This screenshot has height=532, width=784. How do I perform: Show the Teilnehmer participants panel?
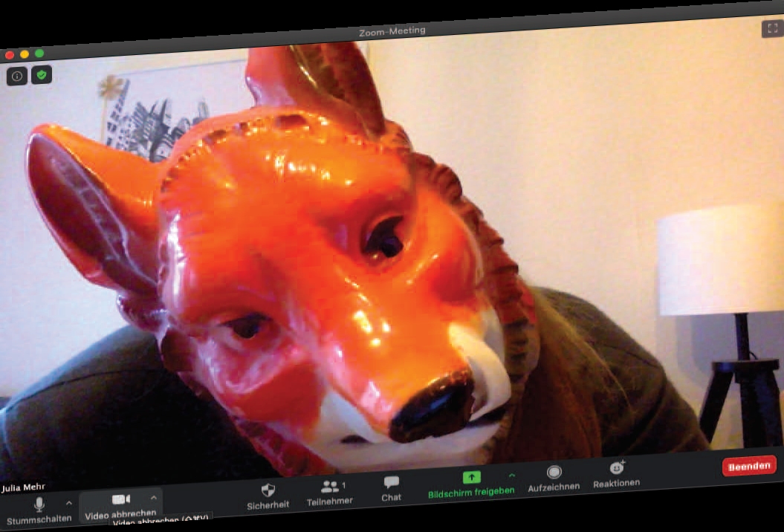tap(330, 493)
